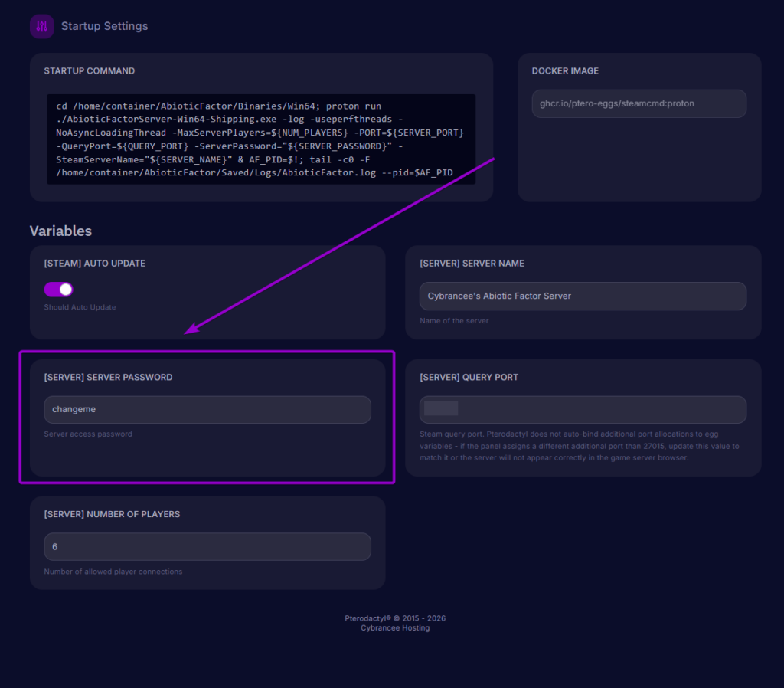Click the Pterodactyl® footer link
This screenshot has height=688, width=784.
pyautogui.click(x=368, y=618)
